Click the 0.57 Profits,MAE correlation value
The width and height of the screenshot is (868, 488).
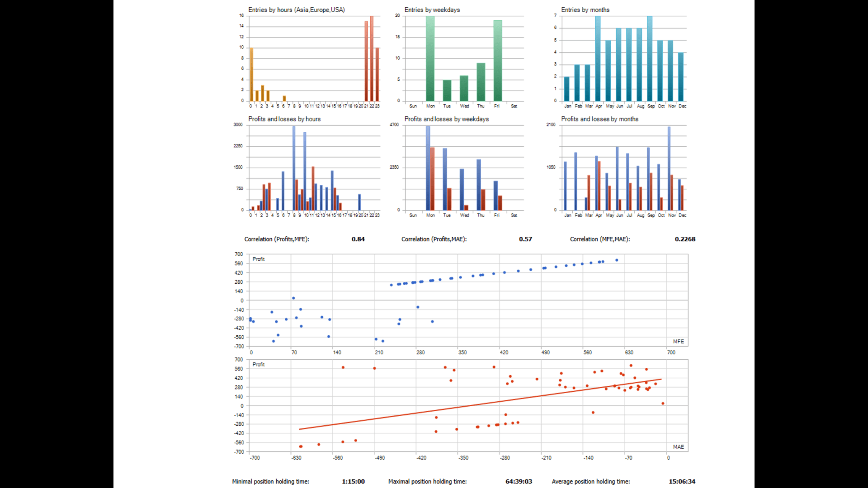click(x=525, y=239)
